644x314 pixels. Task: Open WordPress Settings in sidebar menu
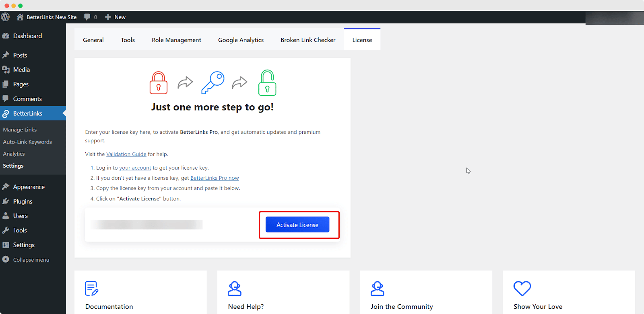coord(24,245)
